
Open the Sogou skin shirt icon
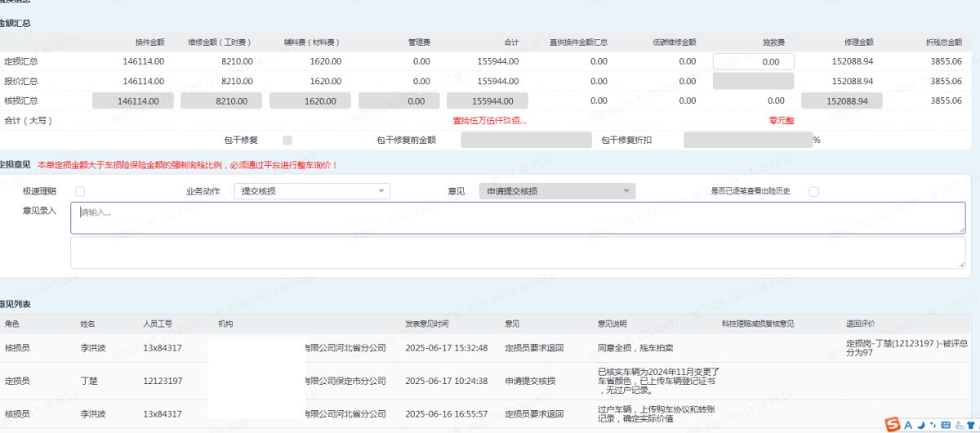tap(969, 424)
